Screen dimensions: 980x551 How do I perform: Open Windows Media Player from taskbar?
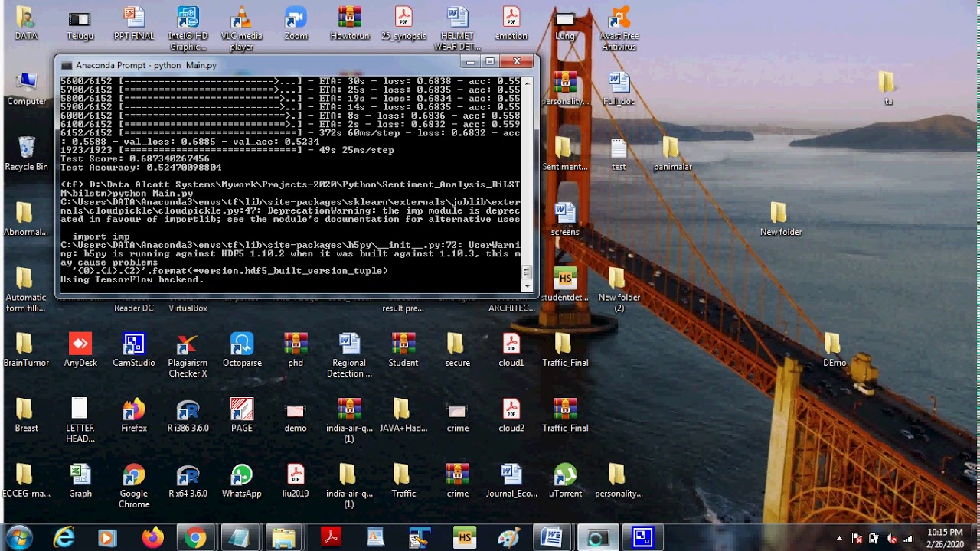pyautogui.click(x=107, y=538)
